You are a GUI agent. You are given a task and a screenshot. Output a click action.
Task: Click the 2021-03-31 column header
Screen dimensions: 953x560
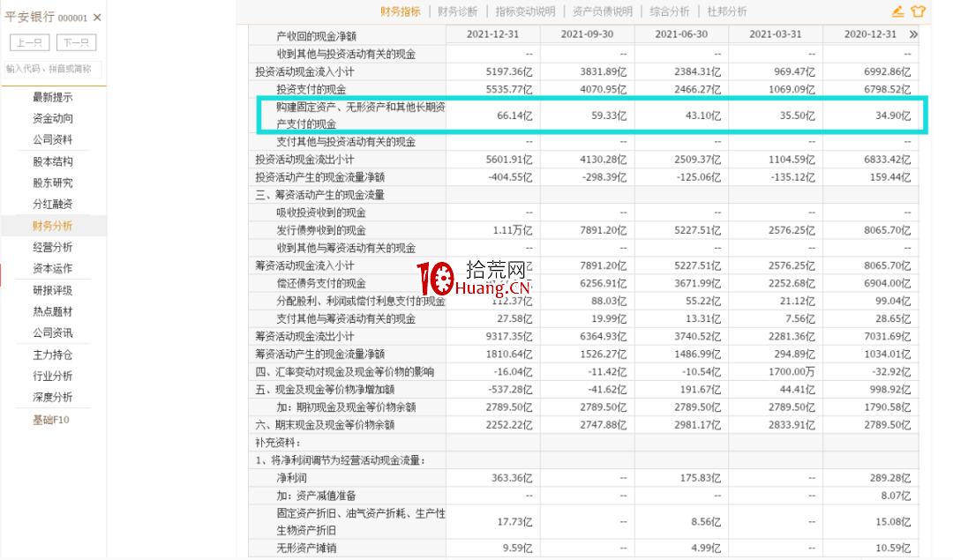pos(776,34)
